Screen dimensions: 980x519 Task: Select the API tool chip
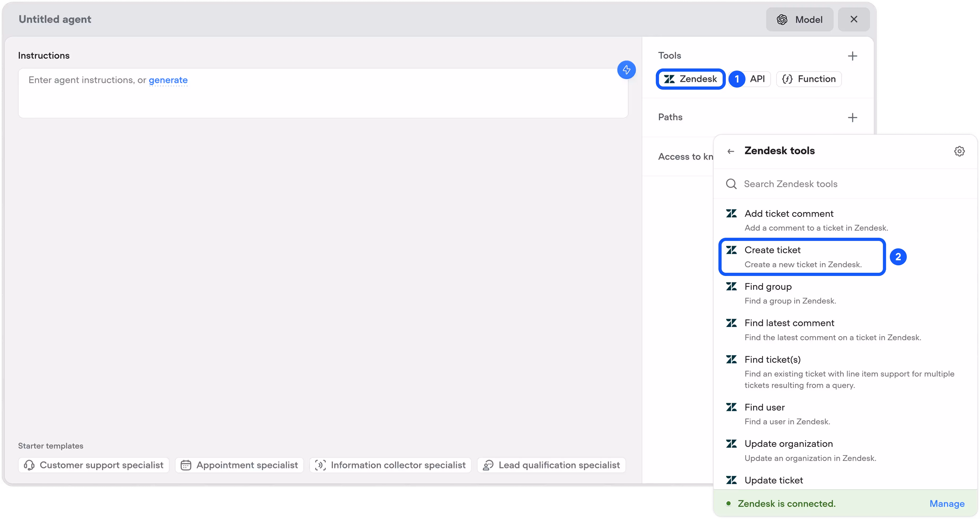pos(757,79)
